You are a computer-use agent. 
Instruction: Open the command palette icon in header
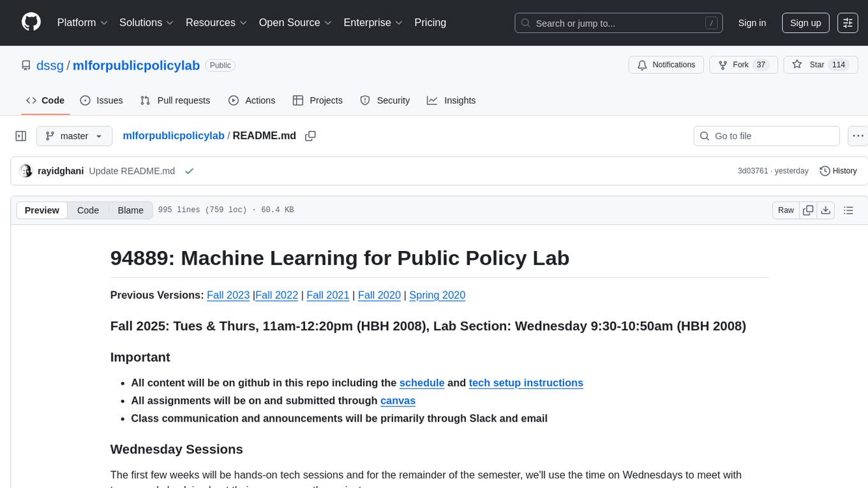848,22
